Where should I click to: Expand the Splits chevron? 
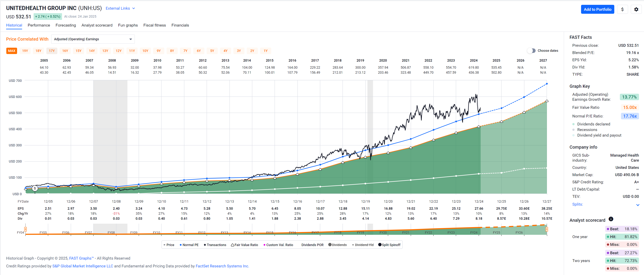[638, 205]
